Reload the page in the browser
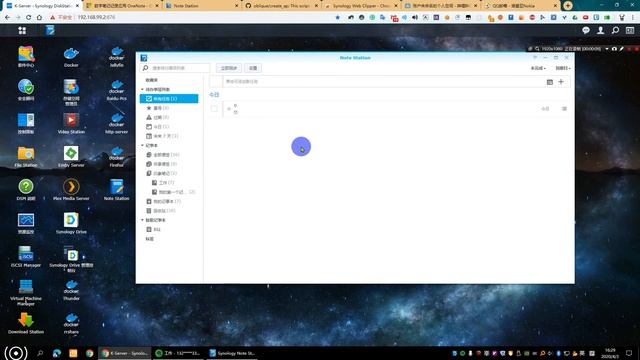640x360 pixels. coord(28,18)
